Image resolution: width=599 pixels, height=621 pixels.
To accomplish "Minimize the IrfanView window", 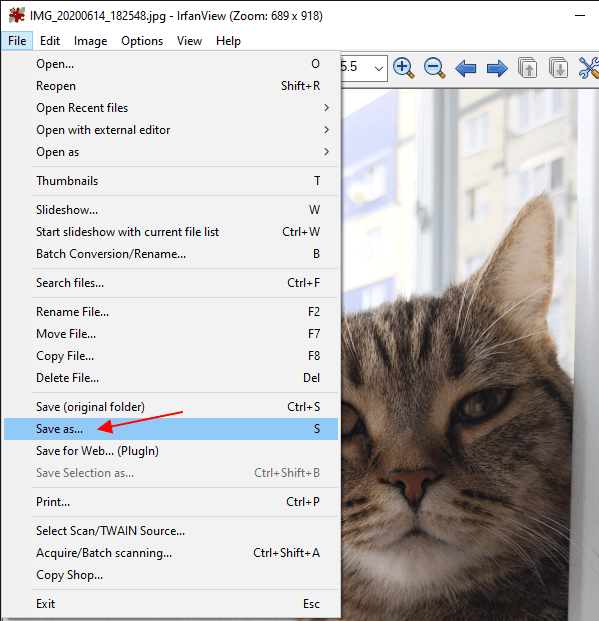I will [x=580, y=16].
